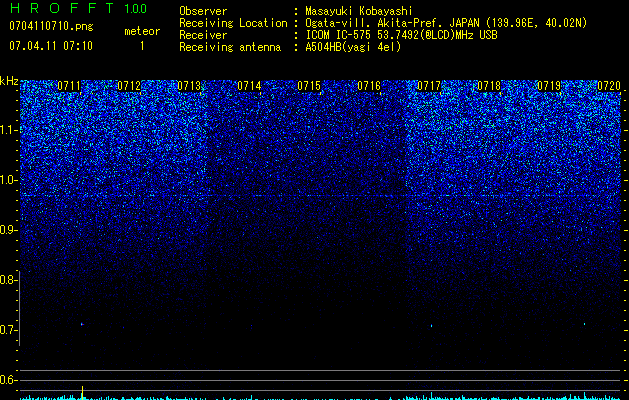Click the yellow spike in the signal strength graph
The height and width of the screenshot is (400, 629).
(83, 392)
